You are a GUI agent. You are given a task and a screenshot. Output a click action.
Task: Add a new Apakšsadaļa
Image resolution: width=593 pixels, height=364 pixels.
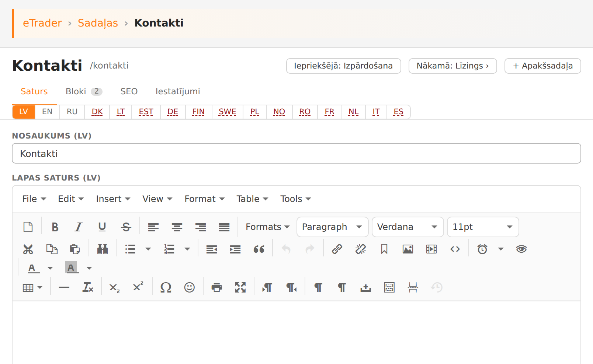(x=543, y=66)
